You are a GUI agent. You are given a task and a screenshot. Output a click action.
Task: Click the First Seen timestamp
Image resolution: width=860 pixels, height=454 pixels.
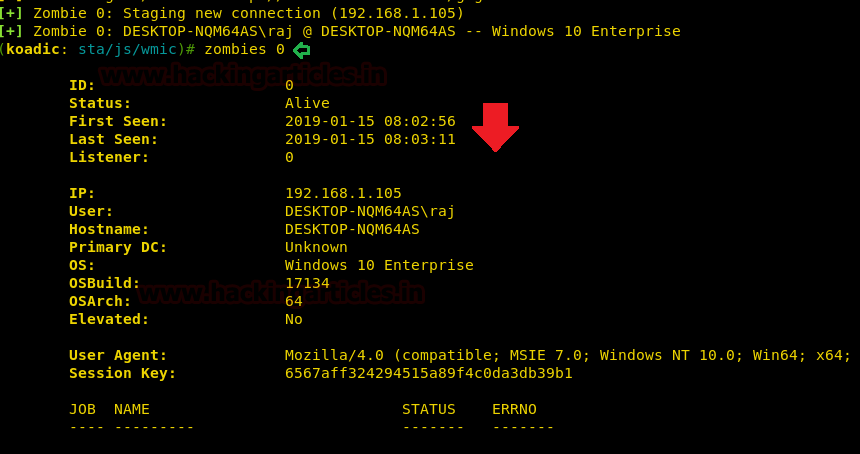(x=370, y=121)
